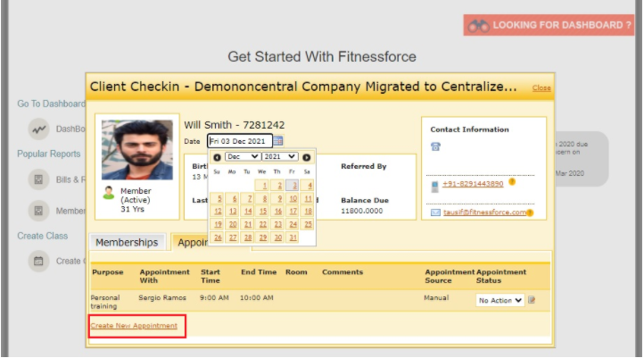The height and width of the screenshot is (358, 644).
Task: Click Will Smith profile photo
Action: pos(137,150)
